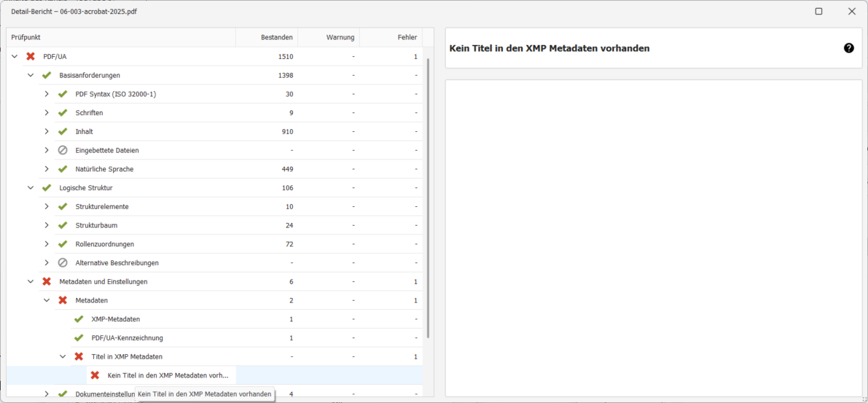Image resolution: width=868 pixels, height=403 pixels.
Task: Click green checkmark icon beside XMP-Metadaten
Action: coord(78,319)
